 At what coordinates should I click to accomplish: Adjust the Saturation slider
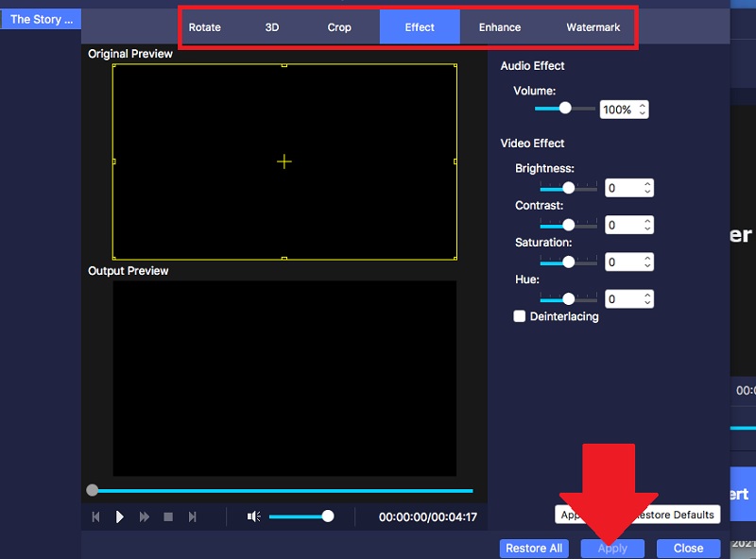coord(569,263)
